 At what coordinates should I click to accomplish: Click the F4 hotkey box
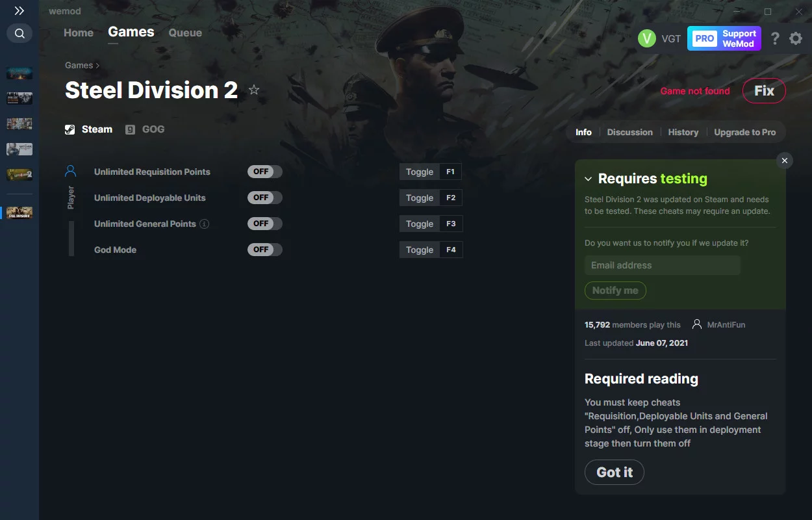point(451,250)
